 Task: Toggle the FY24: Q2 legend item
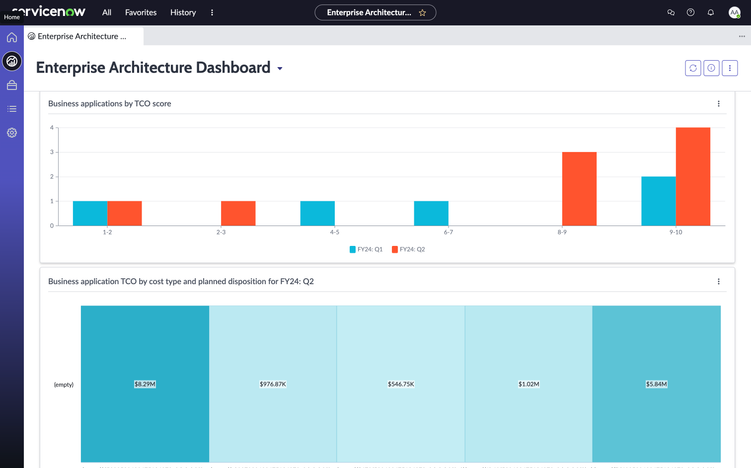[x=408, y=249]
